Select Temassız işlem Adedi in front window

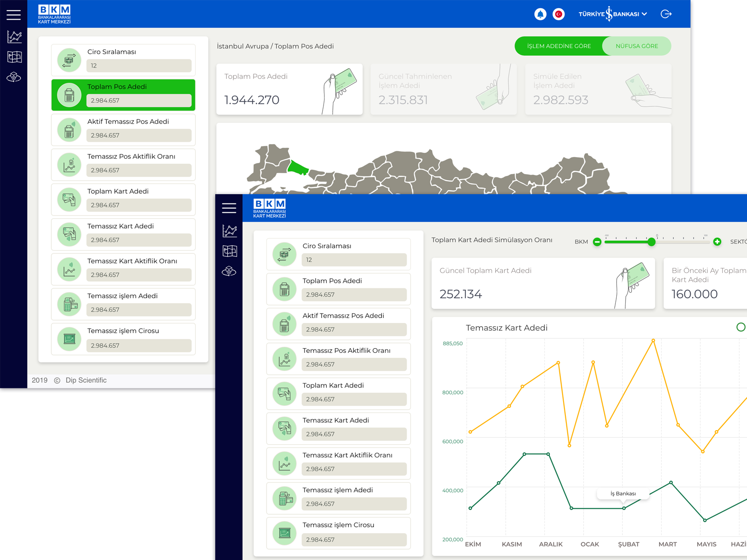pos(338,498)
